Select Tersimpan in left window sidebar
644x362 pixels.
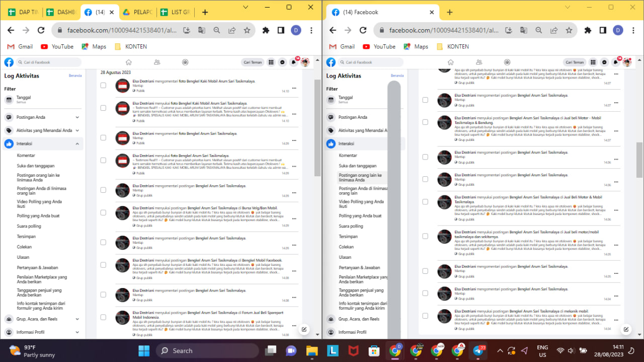[x=26, y=237]
